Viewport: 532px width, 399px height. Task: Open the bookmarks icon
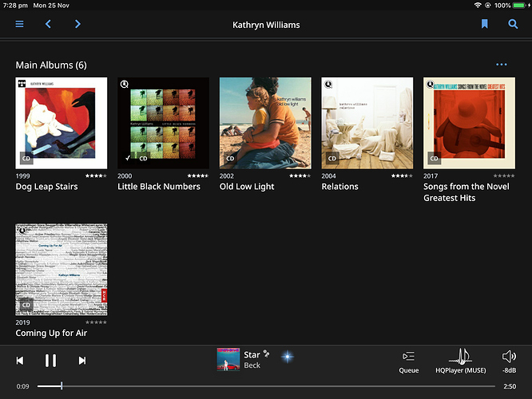tap(485, 24)
